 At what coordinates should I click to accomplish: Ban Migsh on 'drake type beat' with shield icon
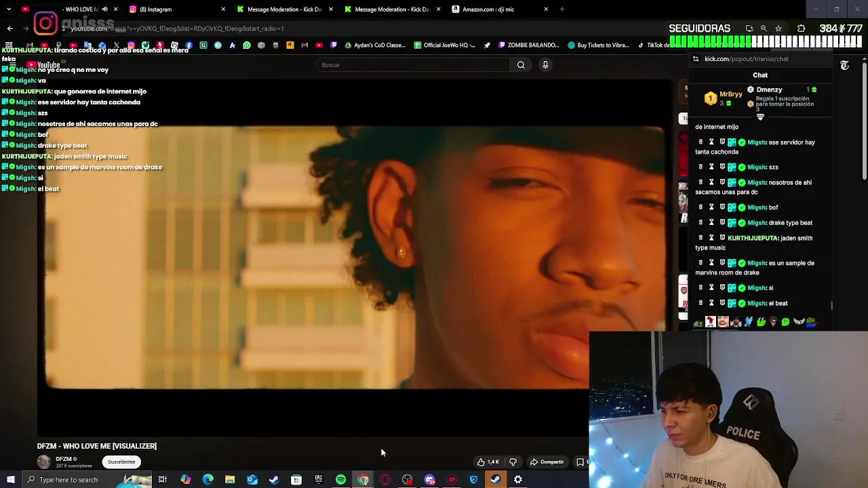722,222
